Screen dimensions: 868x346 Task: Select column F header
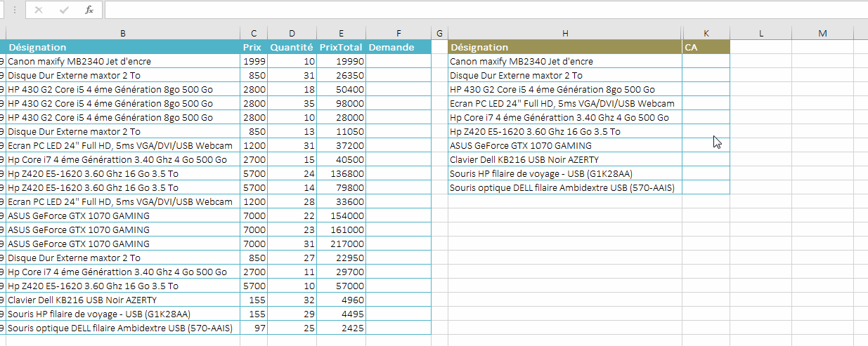[398, 33]
